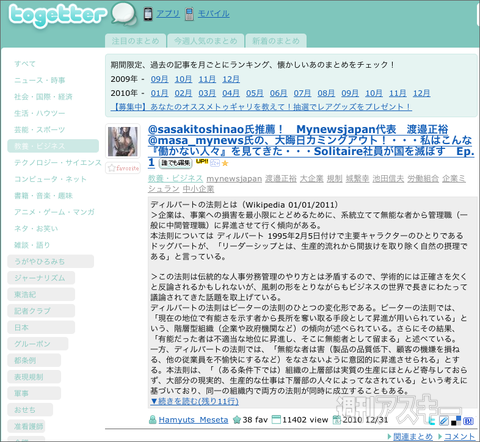Open Hamyuts_Meseta author profile link
This screenshot has height=442, width=480.
click(x=193, y=420)
